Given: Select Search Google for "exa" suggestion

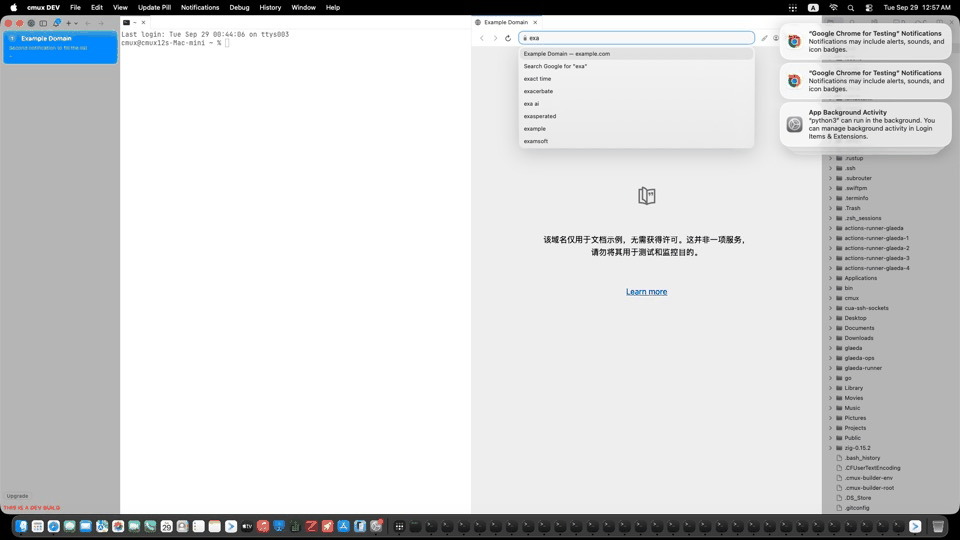Looking at the screenshot, I should tap(636, 66).
